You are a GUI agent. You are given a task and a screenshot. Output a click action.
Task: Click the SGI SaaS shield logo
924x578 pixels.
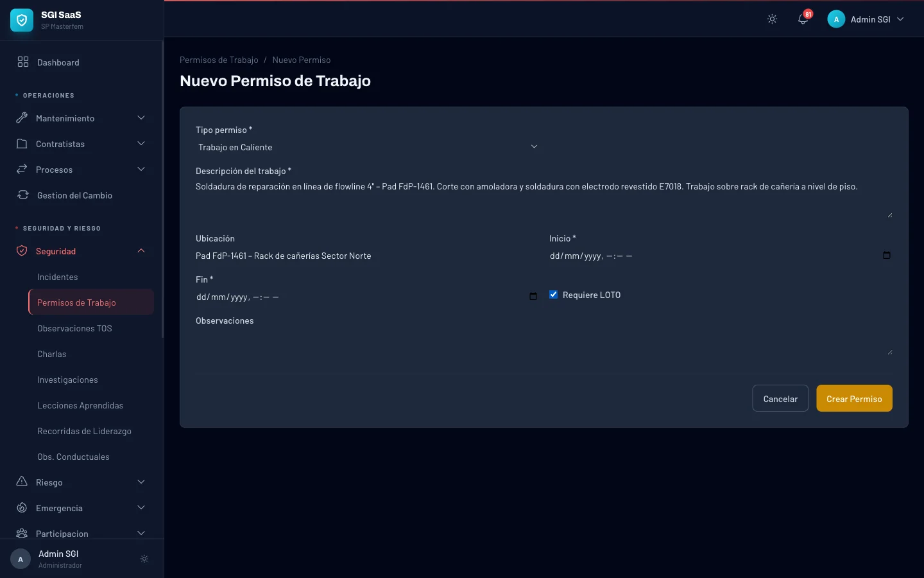point(22,21)
